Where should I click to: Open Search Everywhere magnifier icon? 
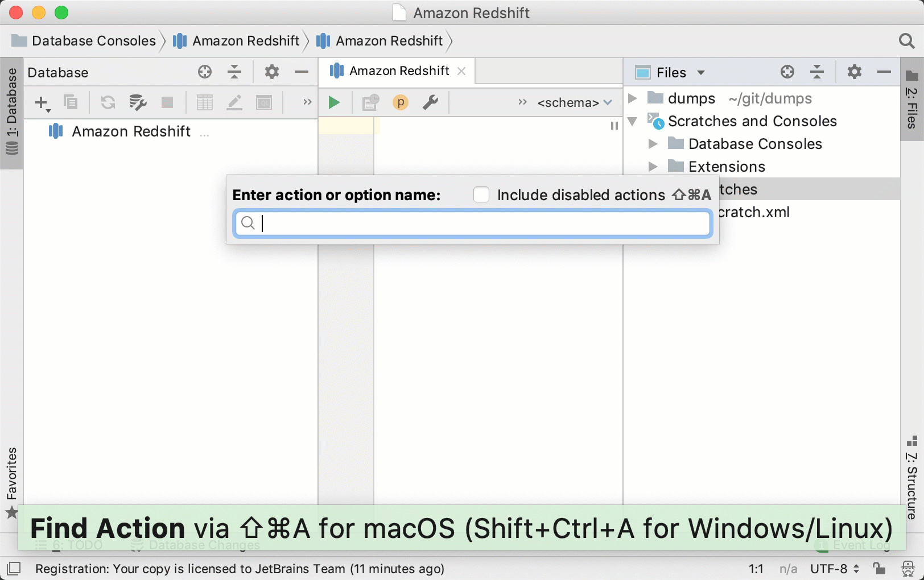(x=906, y=41)
